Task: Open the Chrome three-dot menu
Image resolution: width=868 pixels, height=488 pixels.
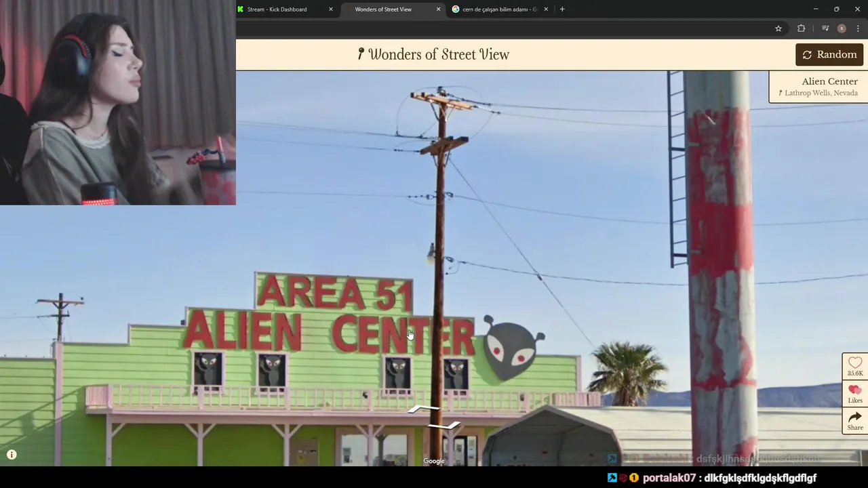Action: pyautogui.click(x=859, y=28)
